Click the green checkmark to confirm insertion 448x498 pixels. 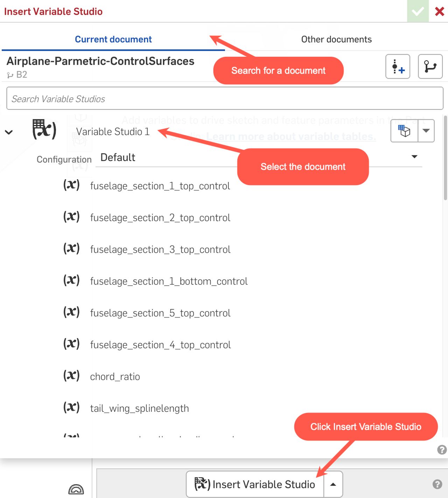click(417, 11)
